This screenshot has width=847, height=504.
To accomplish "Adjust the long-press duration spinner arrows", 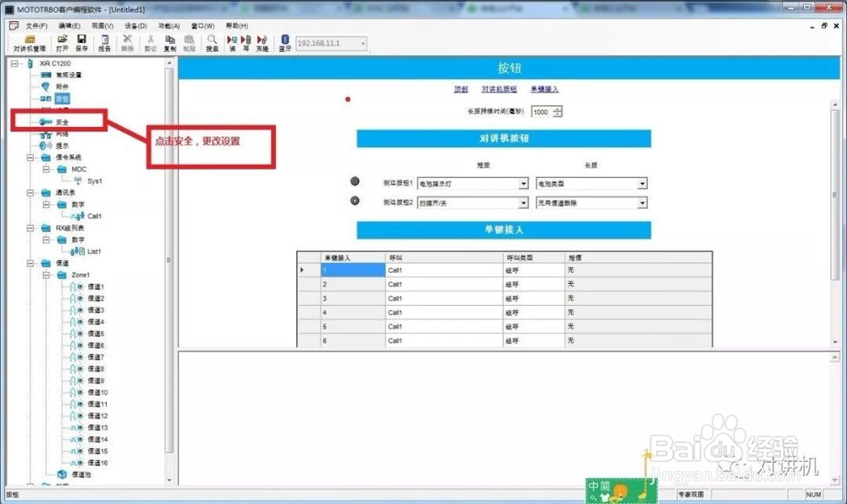I will (x=557, y=112).
